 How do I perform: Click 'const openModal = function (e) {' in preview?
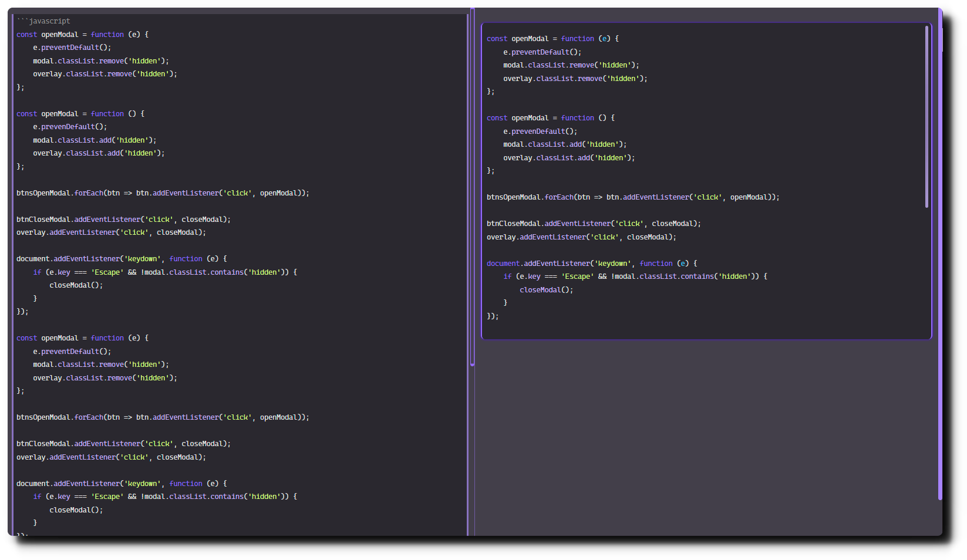pos(552,39)
